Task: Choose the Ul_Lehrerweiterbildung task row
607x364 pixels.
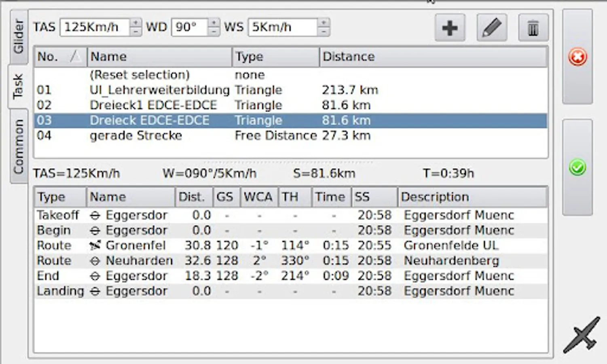Action: 159,90
